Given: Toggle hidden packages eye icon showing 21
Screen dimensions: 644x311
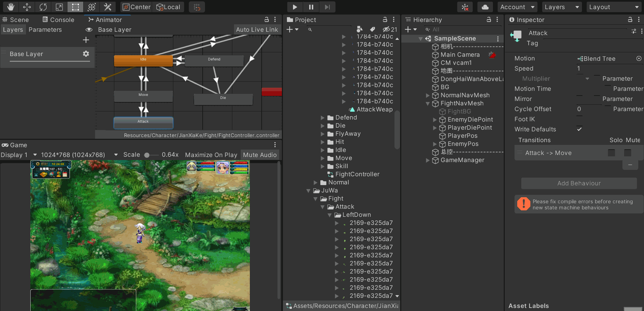Looking at the screenshot, I should [x=390, y=29].
